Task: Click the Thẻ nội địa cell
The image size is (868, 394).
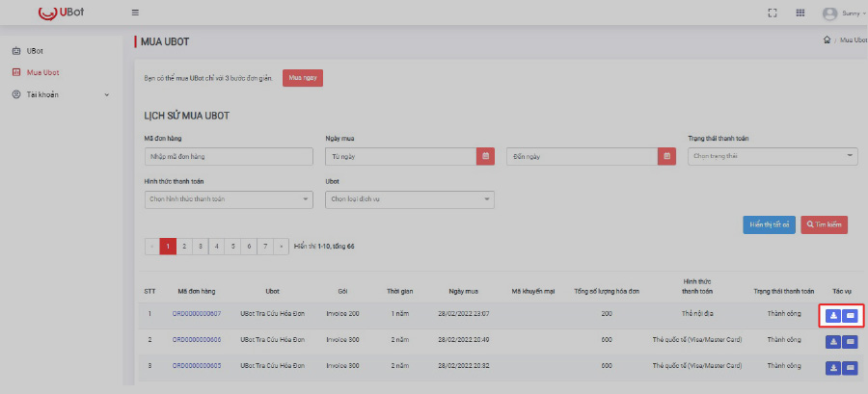Action: coord(697,314)
